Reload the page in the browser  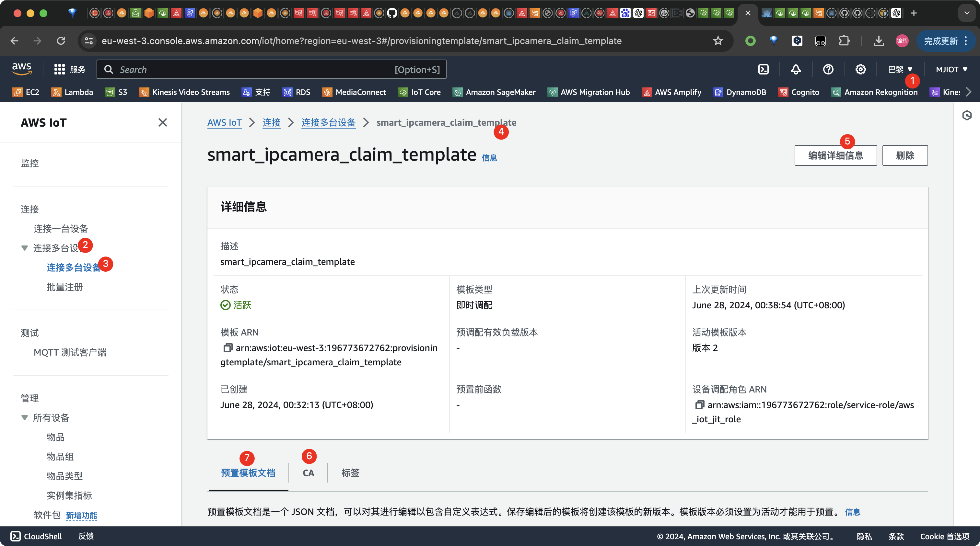(x=61, y=41)
